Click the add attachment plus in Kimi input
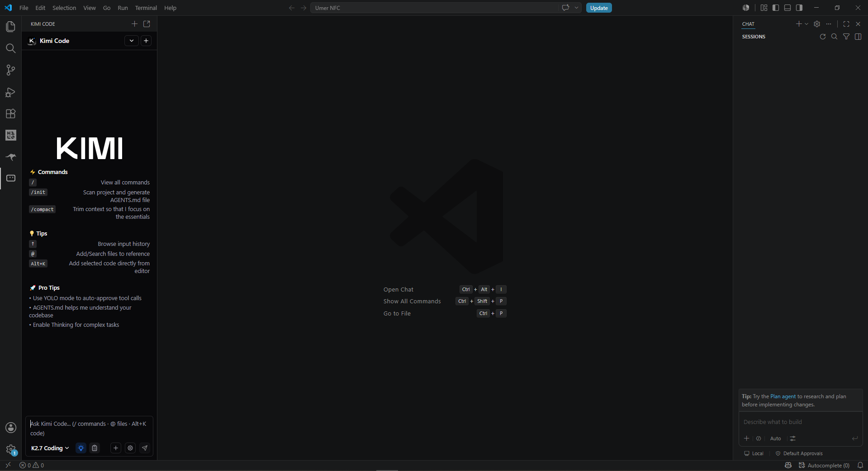 [116, 448]
